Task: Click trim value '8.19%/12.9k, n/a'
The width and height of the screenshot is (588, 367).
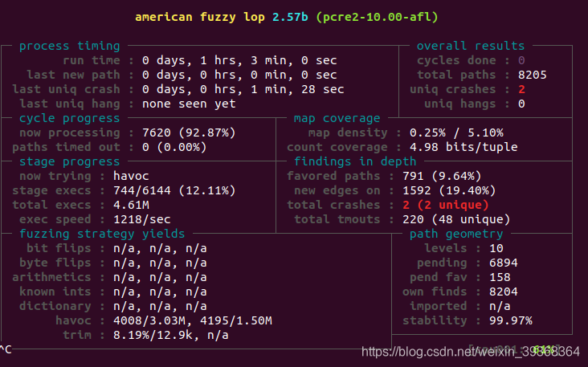Action: (x=170, y=336)
